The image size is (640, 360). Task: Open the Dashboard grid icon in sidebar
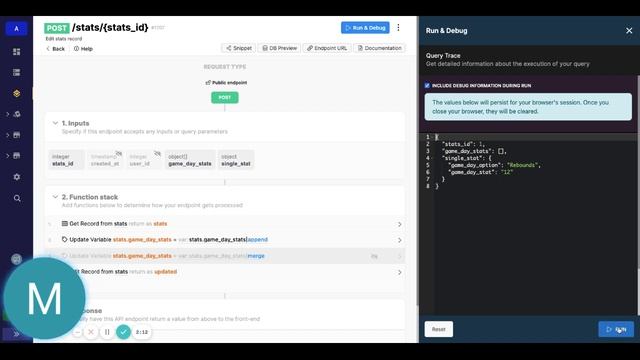click(x=17, y=52)
